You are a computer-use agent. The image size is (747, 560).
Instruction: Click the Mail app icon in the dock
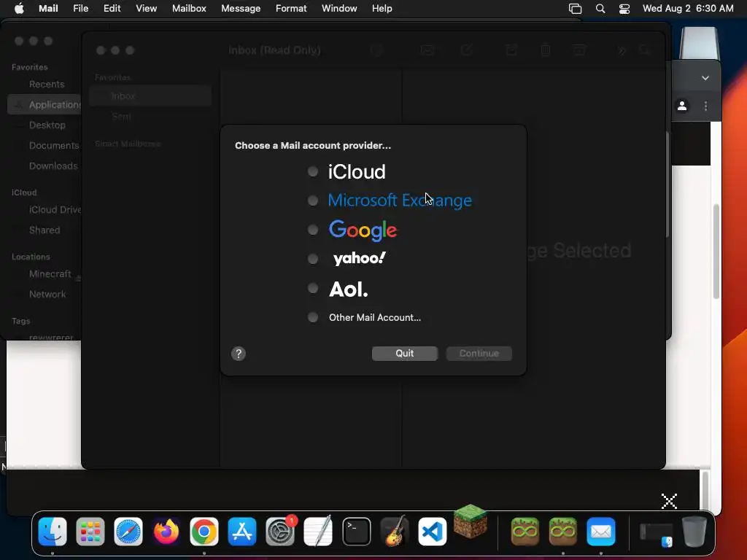click(x=601, y=532)
